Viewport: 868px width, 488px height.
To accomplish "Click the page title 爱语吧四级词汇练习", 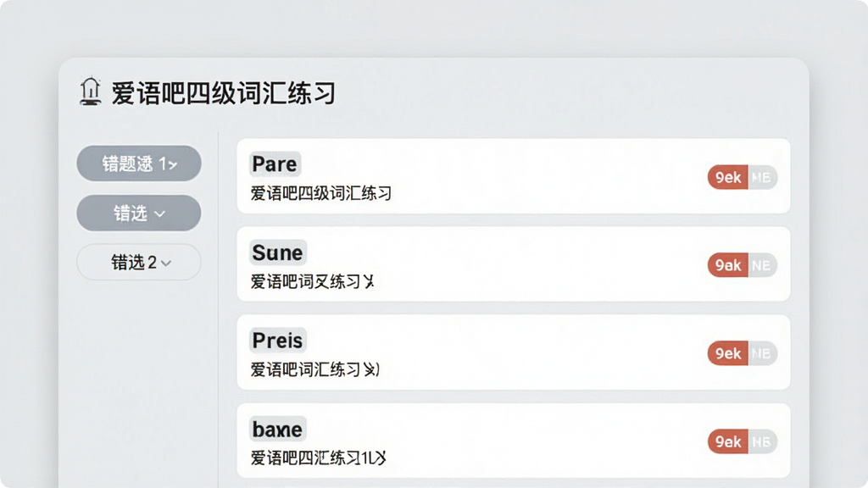I will tap(224, 92).
